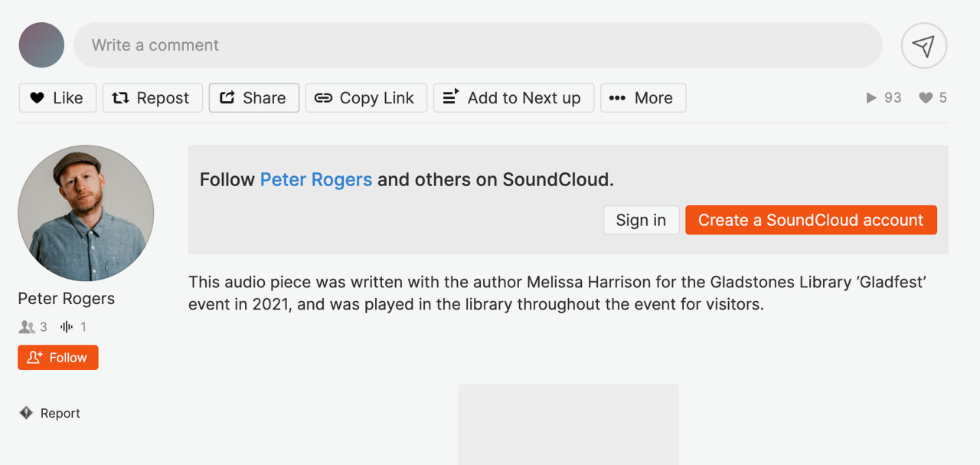980x465 pixels.
Task: Open Peter Rogers profile photo
Action: pyautogui.click(x=86, y=214)
